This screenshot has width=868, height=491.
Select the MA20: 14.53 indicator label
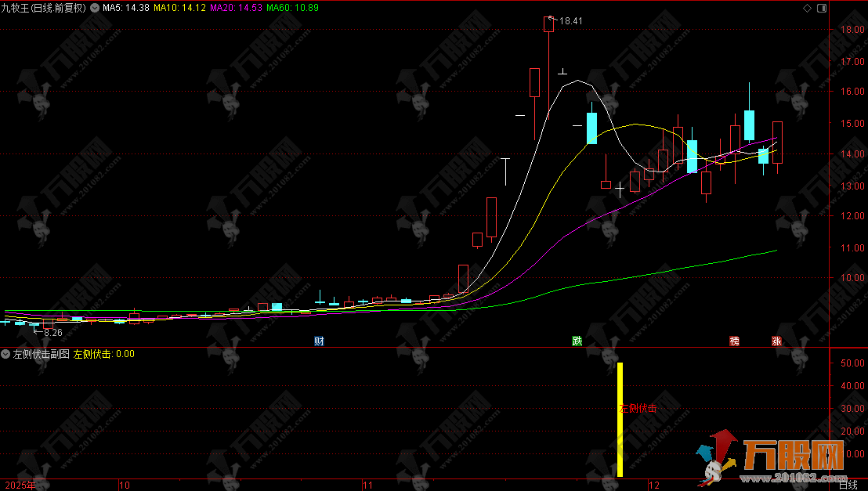pos(236,8)
